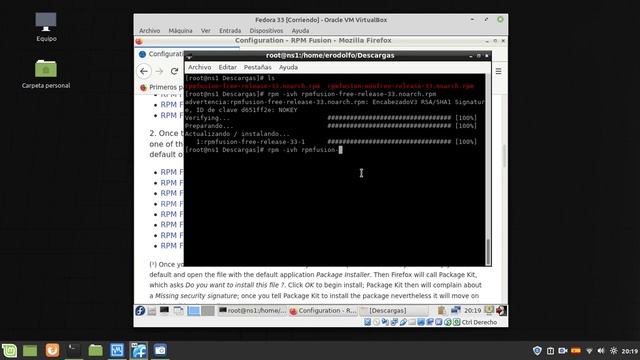
Task: Click the red rpmfusion-nonfree-release file name in terminal
Action: coord(400,86)
